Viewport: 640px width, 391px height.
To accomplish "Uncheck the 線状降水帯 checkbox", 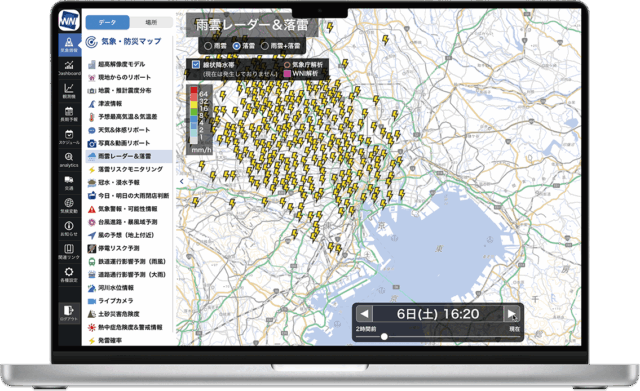I will [196, 64].
